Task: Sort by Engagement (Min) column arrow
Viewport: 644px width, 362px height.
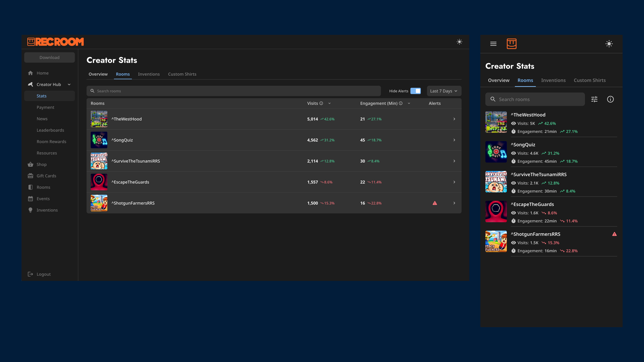Action: pos(409,103)
